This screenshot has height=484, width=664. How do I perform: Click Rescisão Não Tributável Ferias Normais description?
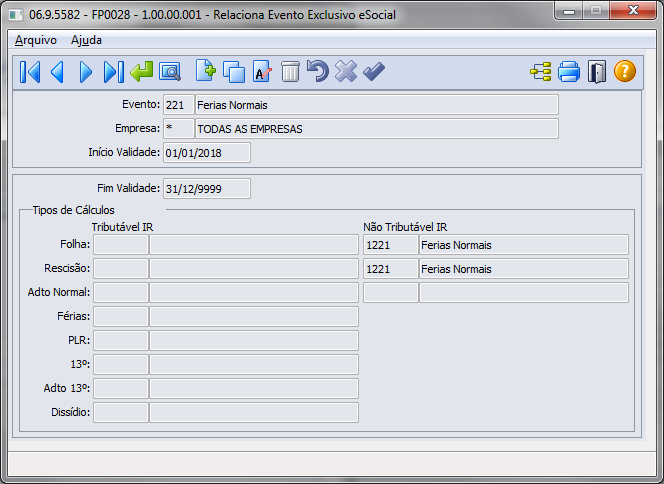[x=524, y=268]
